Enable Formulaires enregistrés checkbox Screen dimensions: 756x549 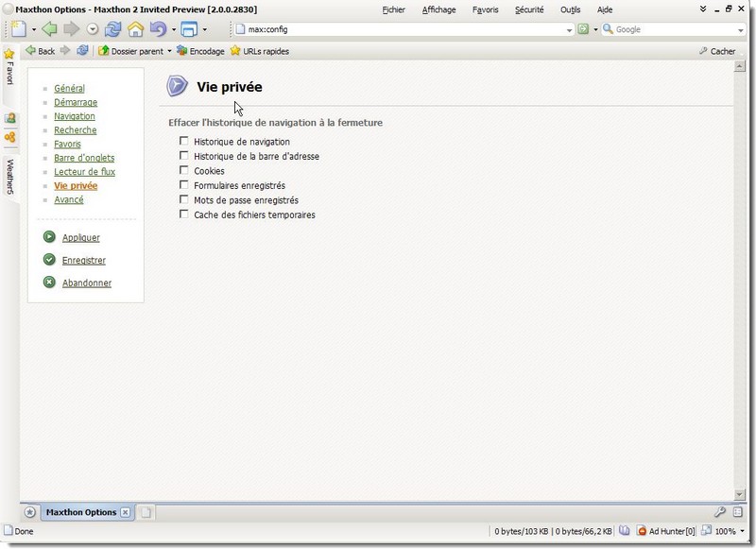point(183,184)
